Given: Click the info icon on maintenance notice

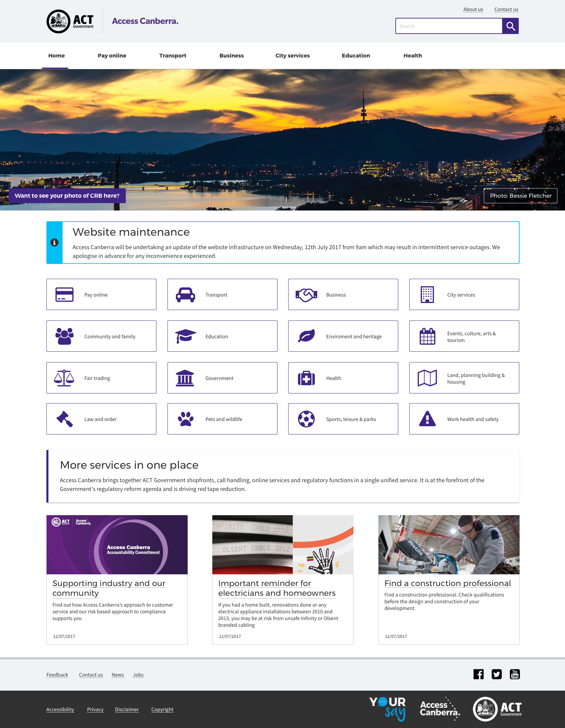Looking at the screenshot, I should click(x=54, y=242).
